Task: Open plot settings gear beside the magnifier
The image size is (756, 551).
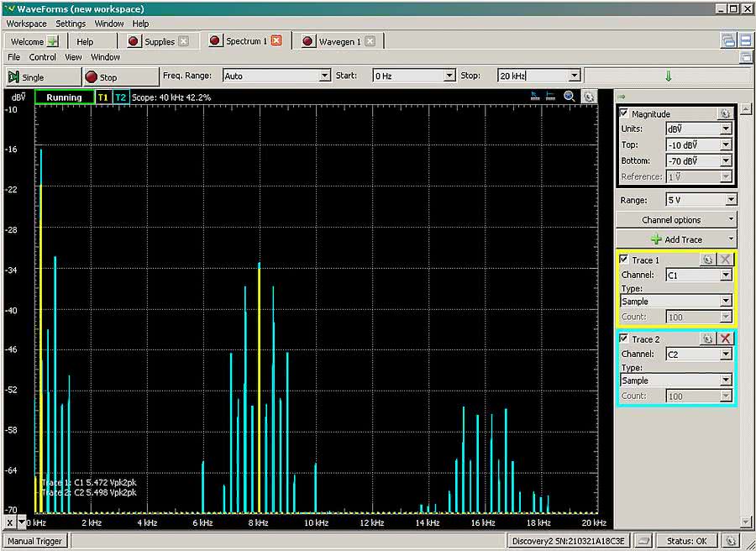Action: tap(589, 97)
